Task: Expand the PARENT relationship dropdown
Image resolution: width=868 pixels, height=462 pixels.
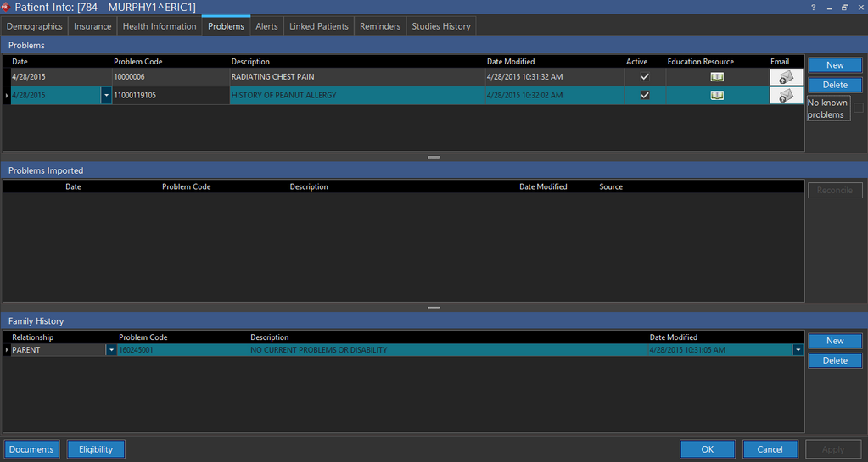Action: [x=110, y=350]
